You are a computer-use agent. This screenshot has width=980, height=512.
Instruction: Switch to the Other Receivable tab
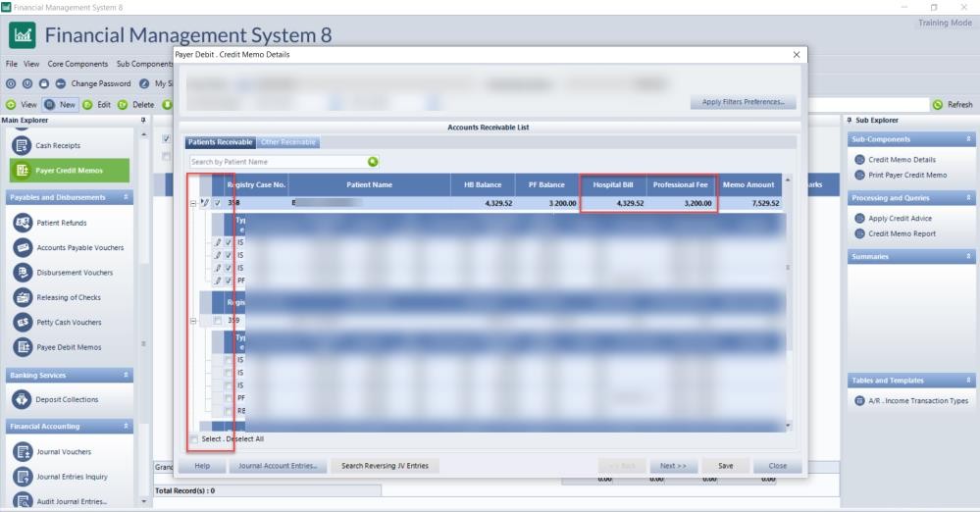pyautogui.click(x=287, y=143)
